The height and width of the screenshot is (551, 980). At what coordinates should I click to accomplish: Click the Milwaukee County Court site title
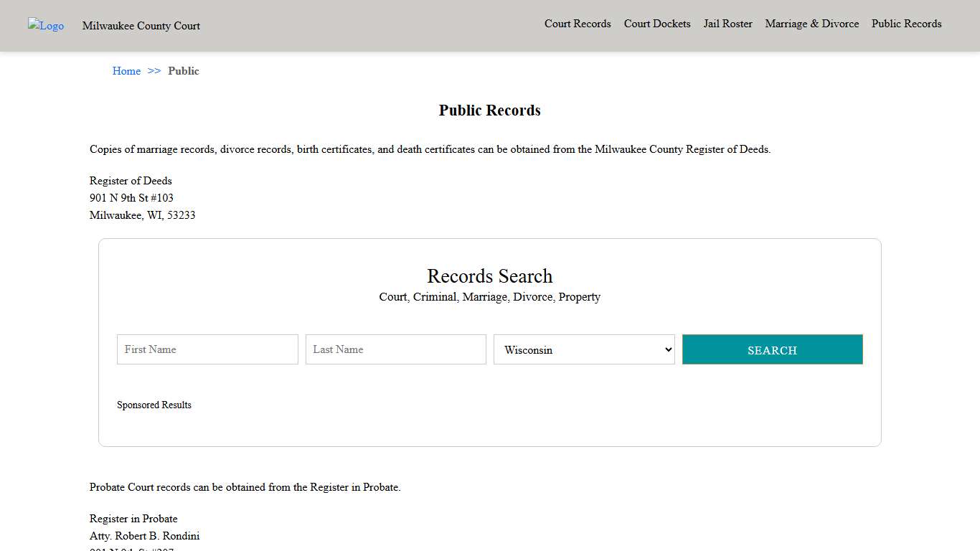click(x=141, y=26)
